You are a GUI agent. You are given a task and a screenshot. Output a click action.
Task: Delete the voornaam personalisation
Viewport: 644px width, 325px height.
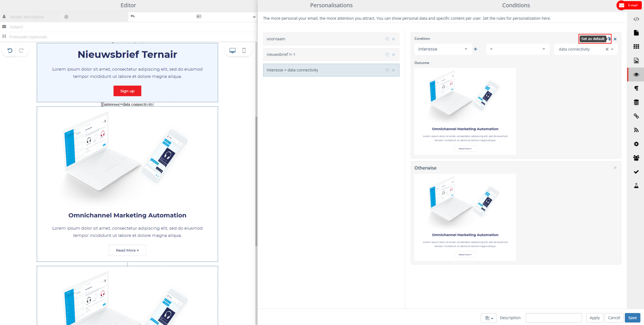tap(393, 39)
